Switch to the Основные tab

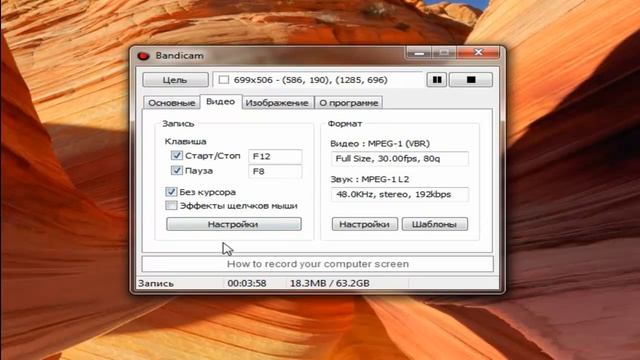click(x=171, y=103)
